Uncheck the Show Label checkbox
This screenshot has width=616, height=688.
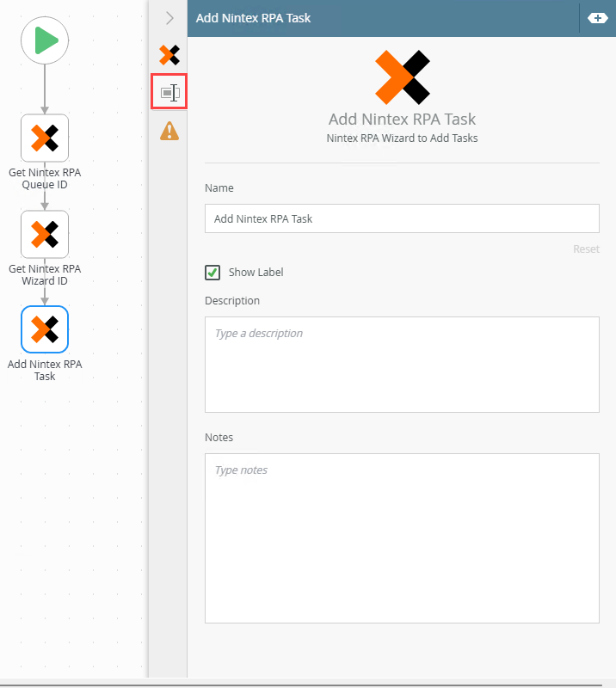point(213,273)
